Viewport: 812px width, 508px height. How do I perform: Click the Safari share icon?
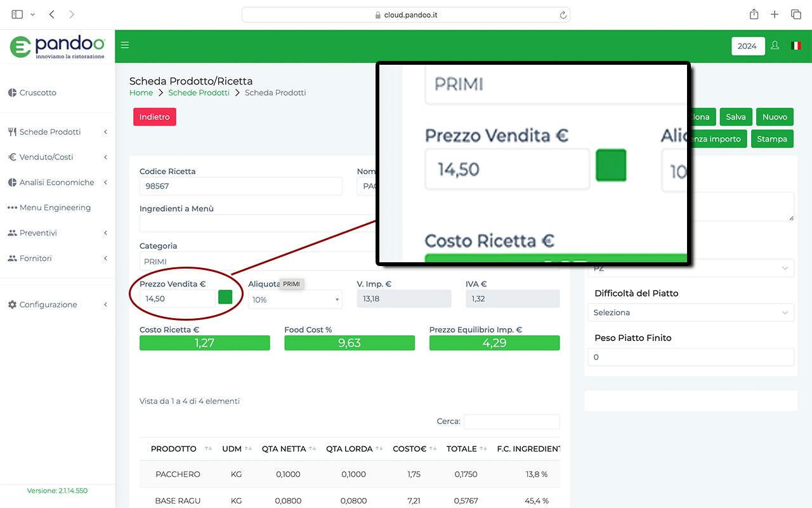tap(754, 15)
